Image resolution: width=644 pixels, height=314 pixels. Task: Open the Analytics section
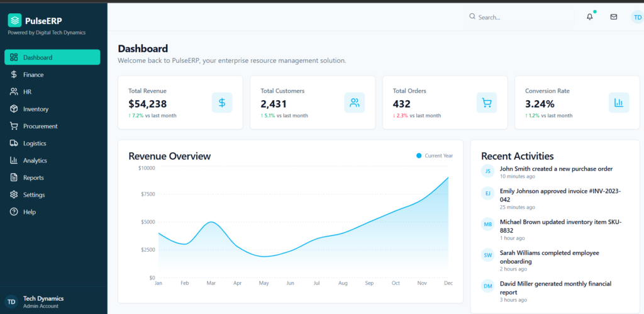coord(35,160)
